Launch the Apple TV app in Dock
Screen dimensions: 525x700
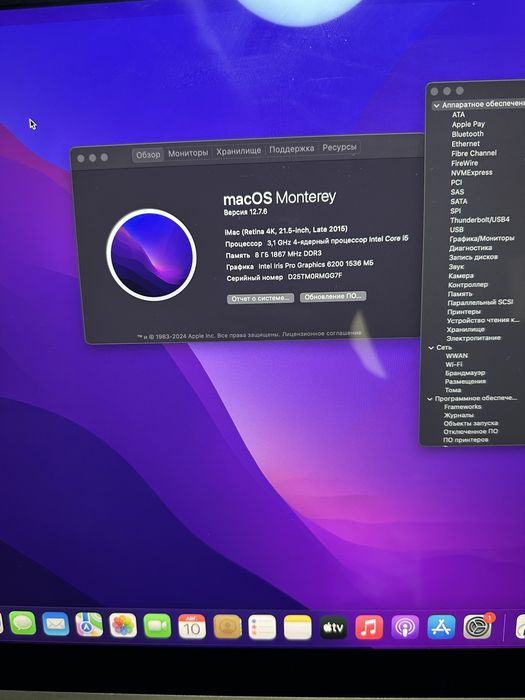[x=333, y=627]
